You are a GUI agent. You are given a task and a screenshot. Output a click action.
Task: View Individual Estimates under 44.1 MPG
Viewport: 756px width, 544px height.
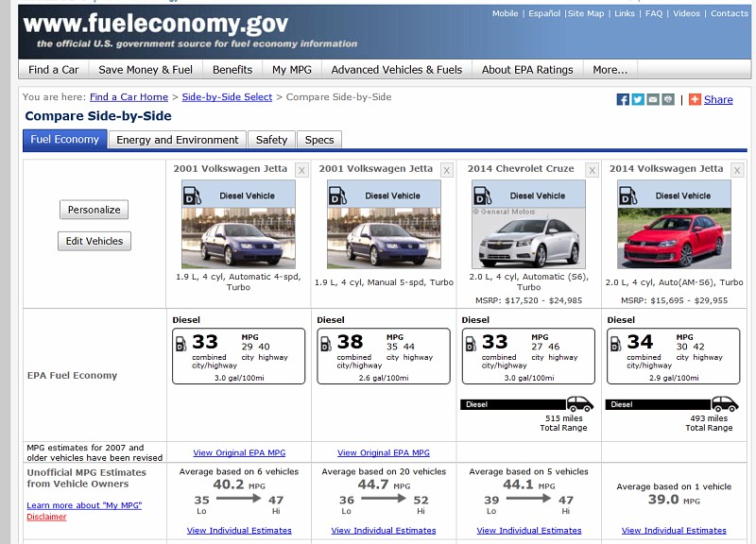pyautogui.click(x=529, y=530)
